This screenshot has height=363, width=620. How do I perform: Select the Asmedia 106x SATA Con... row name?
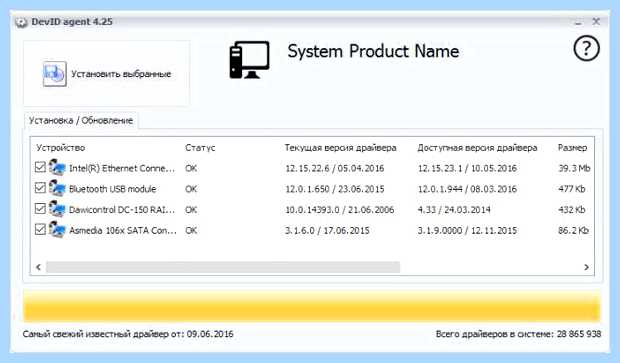click(123, 231)
